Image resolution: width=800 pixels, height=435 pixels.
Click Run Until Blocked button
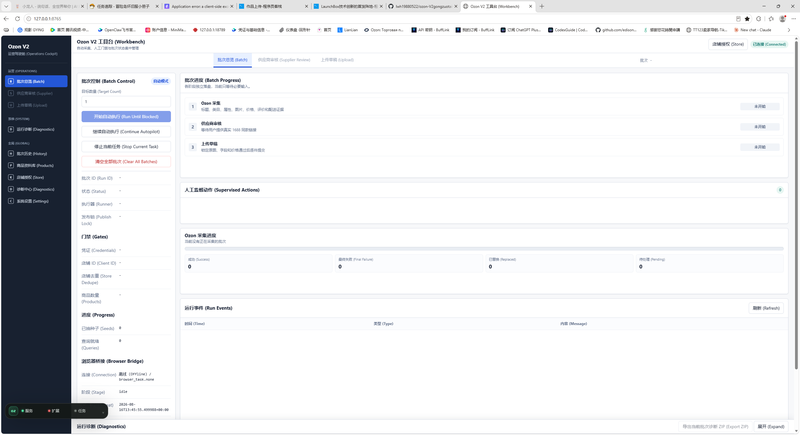point(126,117)
